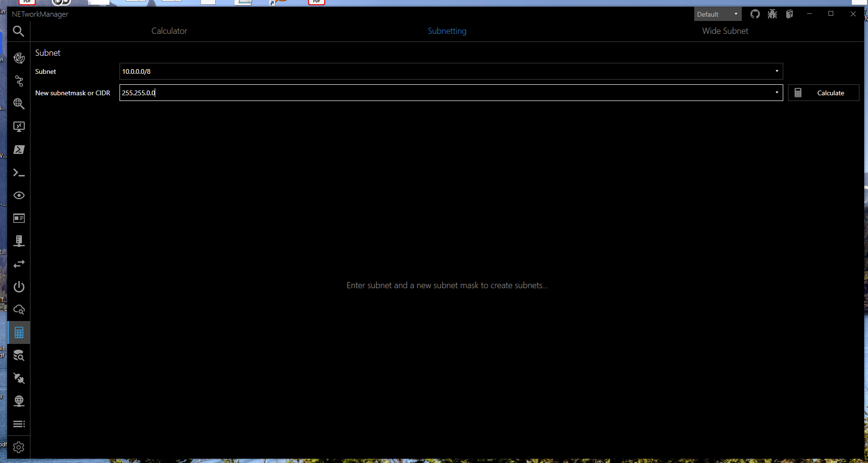Select the Wake on LAN power icon
Screen dimensions: 868x463
click(x=19, y=287)
